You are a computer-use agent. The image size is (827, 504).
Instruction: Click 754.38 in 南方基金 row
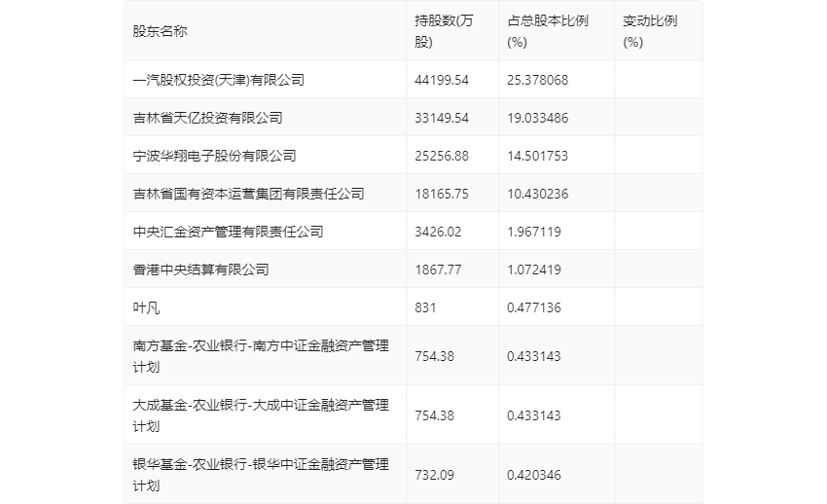434,356
